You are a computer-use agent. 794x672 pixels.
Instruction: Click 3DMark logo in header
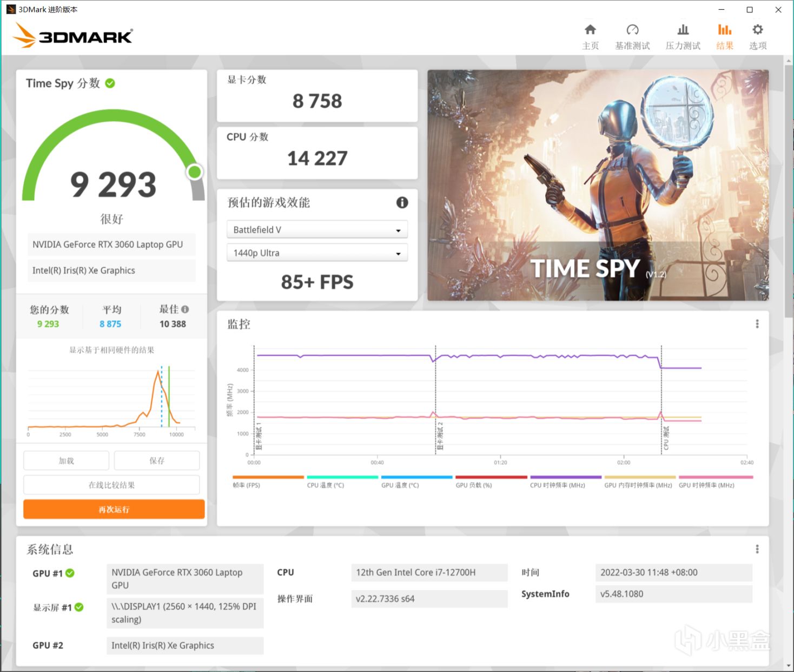point(72,36)
